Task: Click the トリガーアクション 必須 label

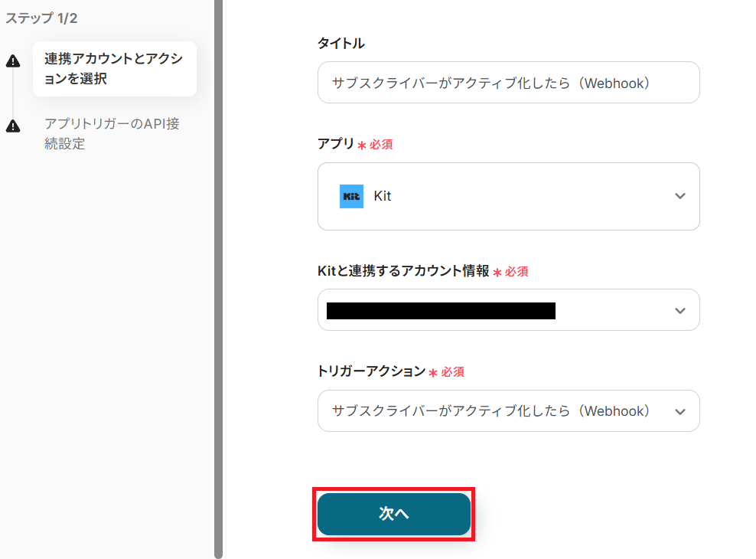Action: coord(371,371)
